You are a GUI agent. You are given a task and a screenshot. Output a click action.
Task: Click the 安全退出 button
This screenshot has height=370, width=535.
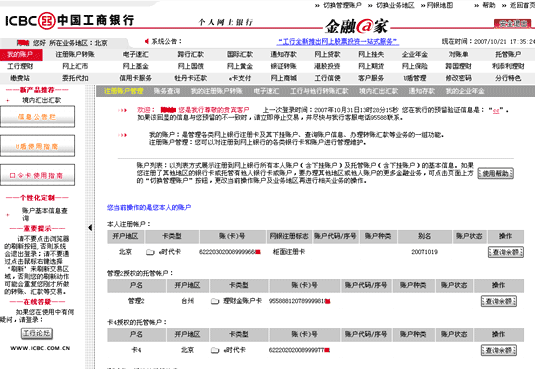point(513,23)
